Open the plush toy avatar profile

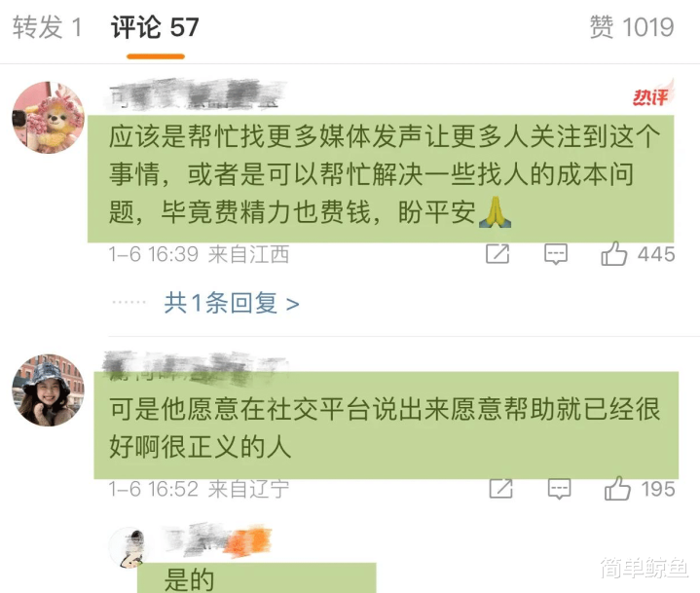click(x=49, y=118)
